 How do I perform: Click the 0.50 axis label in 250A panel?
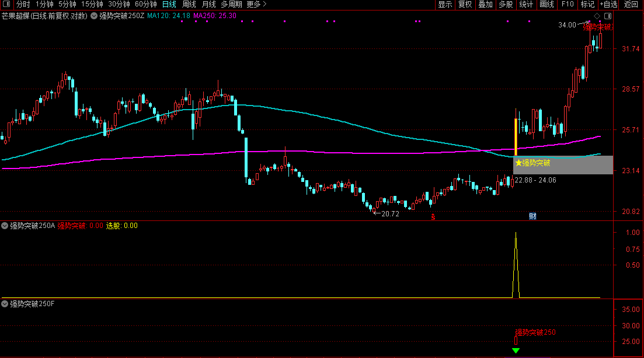632,265
